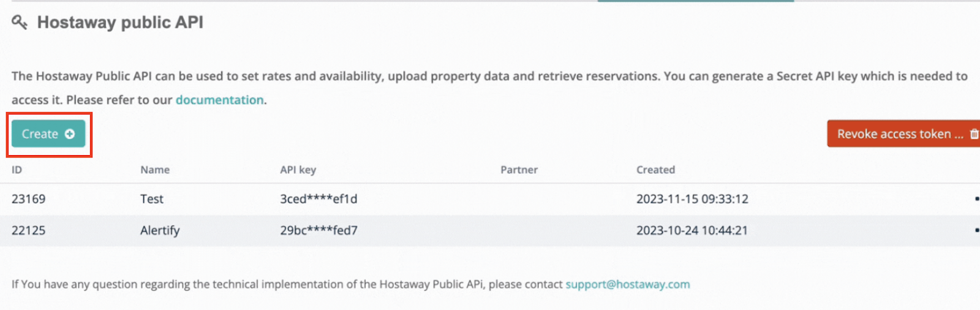The height and width of the screenshot is (310, 980).
Task: Click the plus icon inside the Create button
Action: pyautogui.click(x=70, y=134)
